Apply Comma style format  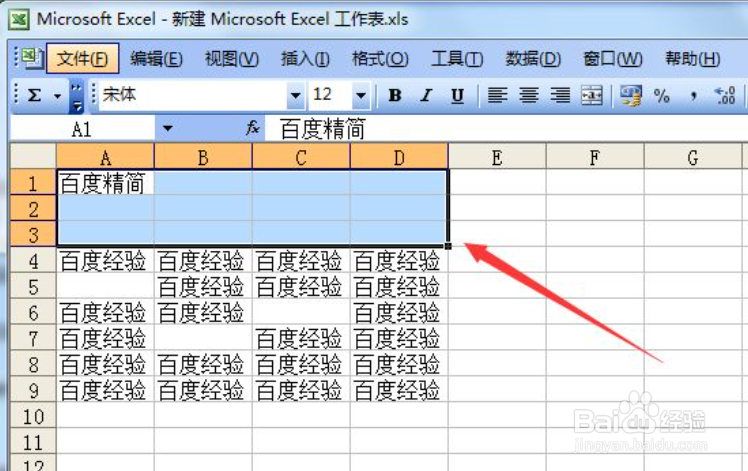pyautogui.click(x=694, y=96)
